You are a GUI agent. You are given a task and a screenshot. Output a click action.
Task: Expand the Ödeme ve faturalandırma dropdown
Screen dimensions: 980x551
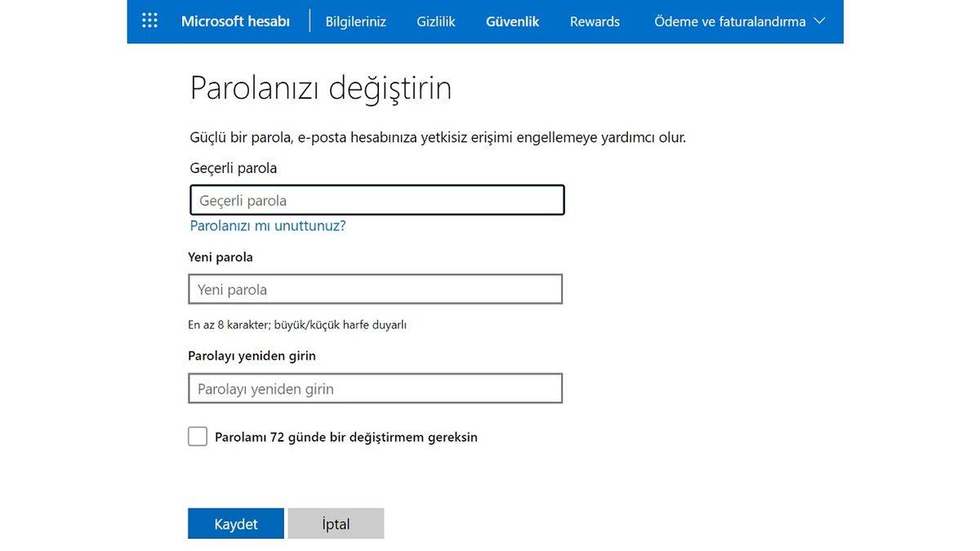click(728, 21)
